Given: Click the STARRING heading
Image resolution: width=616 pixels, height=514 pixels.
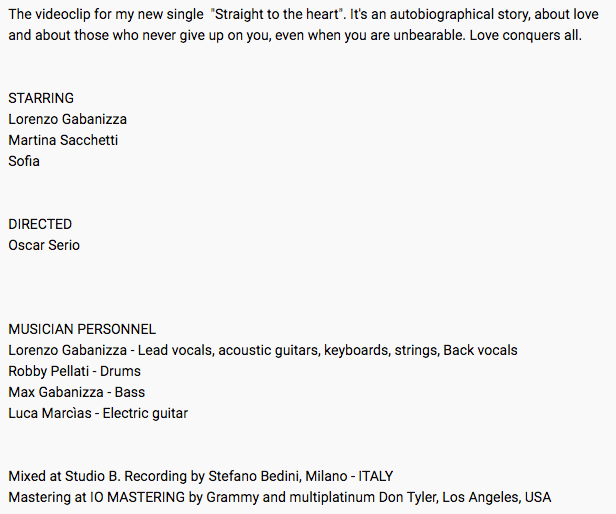Looking at the screenshot, I should pyautogui.click(x=41, y=98).
